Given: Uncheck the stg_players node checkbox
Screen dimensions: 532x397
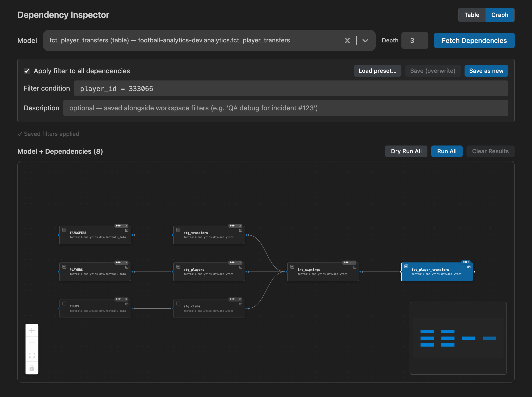Looking at the screenshot, I should (178, 267).
